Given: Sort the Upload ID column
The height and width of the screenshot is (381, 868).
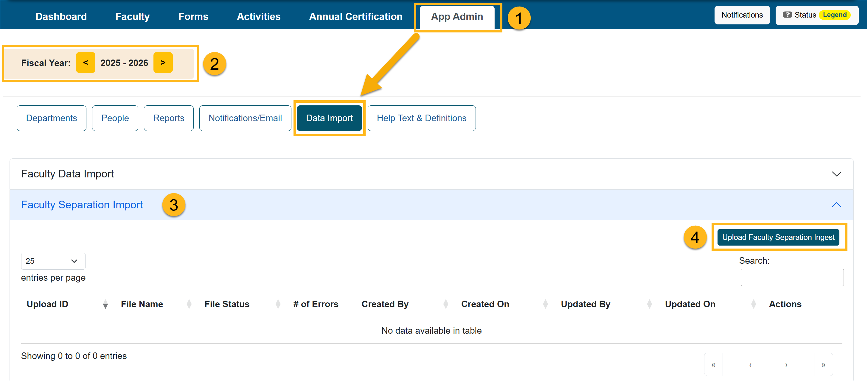Looking at the screenshot, I should click(x=105, y=304).
